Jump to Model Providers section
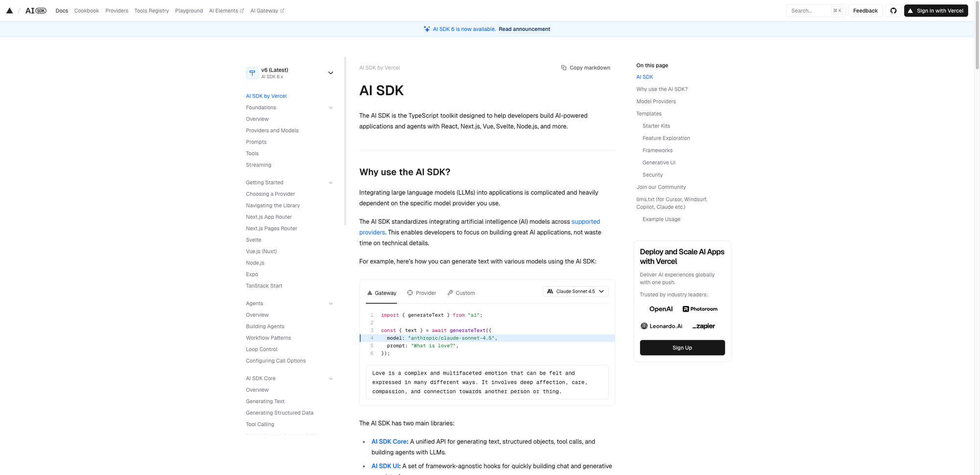Viewport: 980px width, 475px height. click(656, 101)
